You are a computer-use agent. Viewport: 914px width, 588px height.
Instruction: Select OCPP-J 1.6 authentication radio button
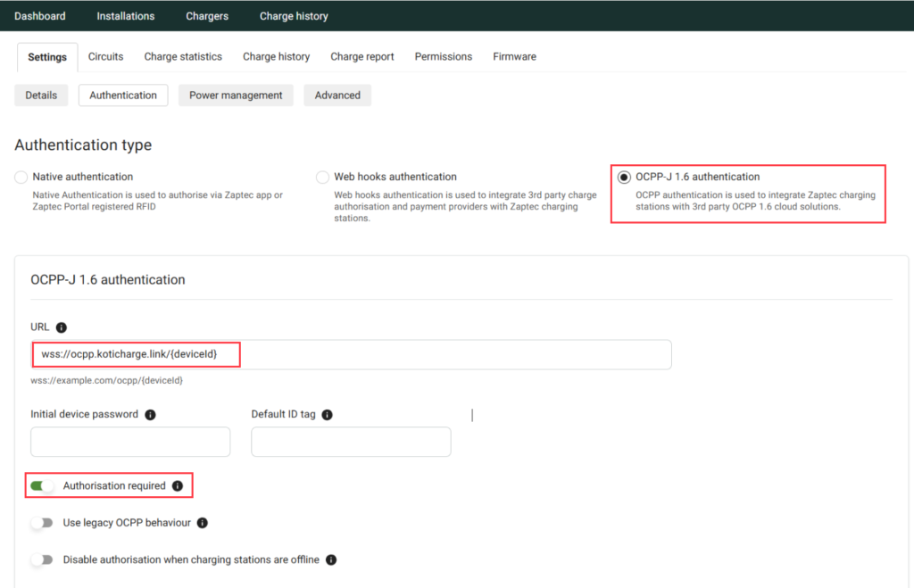click(624, 178)
